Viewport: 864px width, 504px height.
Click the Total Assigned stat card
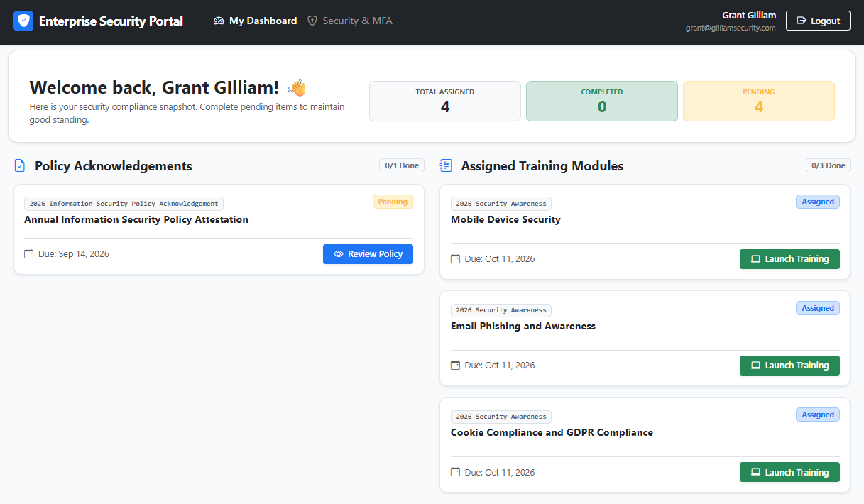click(445, 101)
